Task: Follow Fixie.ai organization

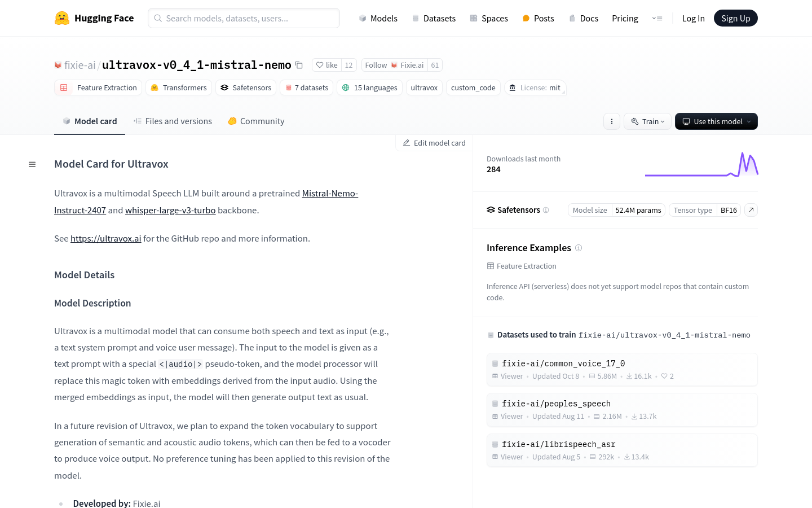Action: [394, 65]
